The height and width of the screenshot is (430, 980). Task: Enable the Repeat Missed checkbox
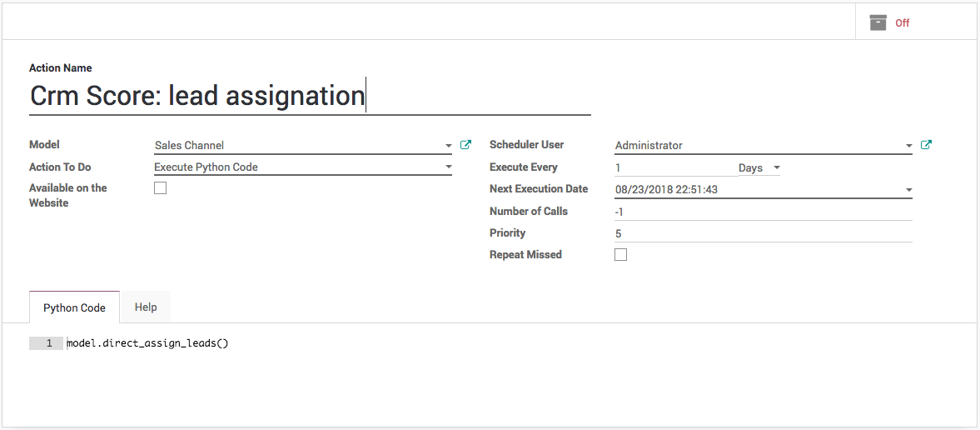tap(620, 255)
